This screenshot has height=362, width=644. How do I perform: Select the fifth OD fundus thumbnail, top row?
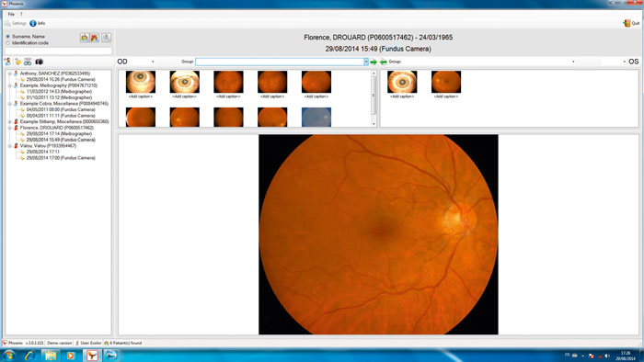coord(316,82)
